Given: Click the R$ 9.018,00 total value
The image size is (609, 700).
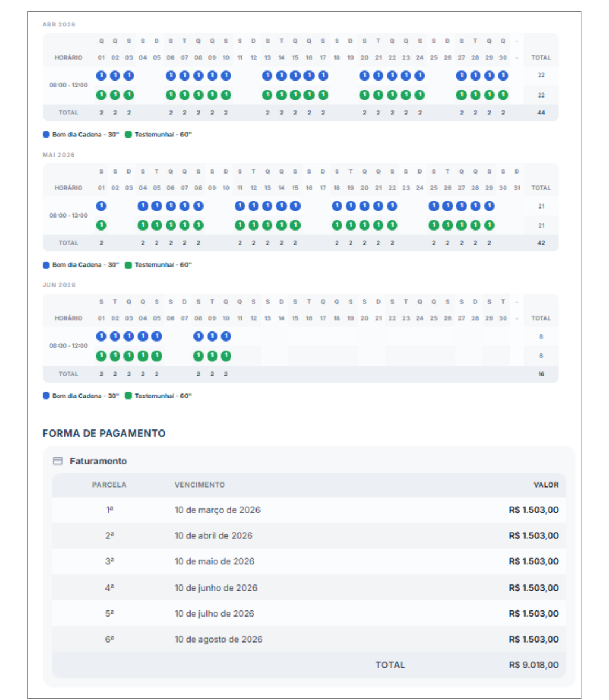Looking at the screenshot, I should (533, 665).
